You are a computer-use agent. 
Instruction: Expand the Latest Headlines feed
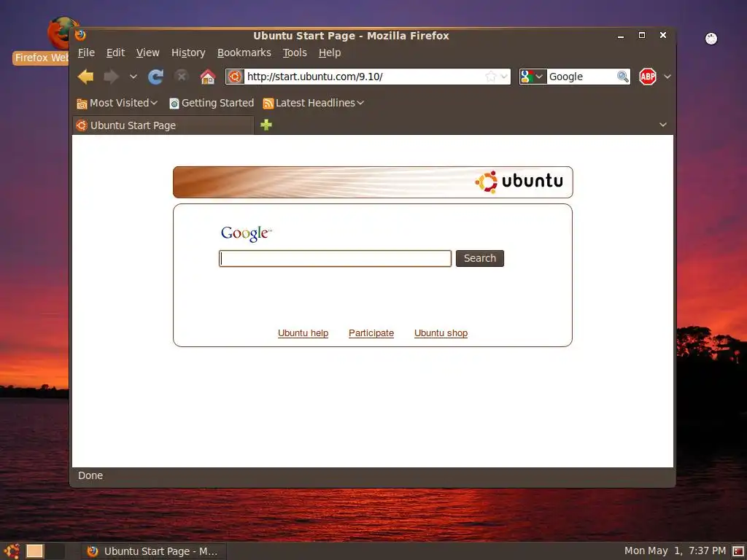pyautogui.click(x=314, y=103)
